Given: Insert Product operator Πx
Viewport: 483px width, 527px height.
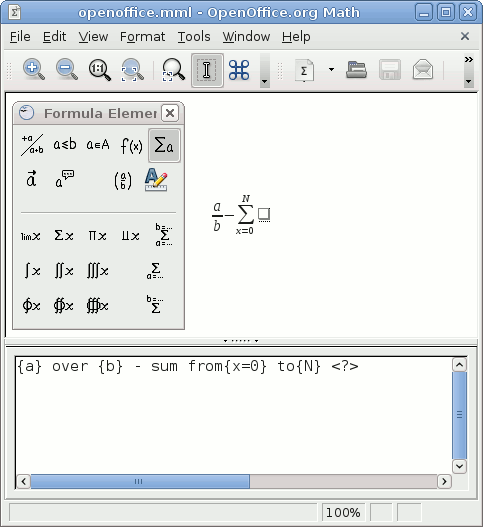Looking at the screenshot, I should coord(97,236).
